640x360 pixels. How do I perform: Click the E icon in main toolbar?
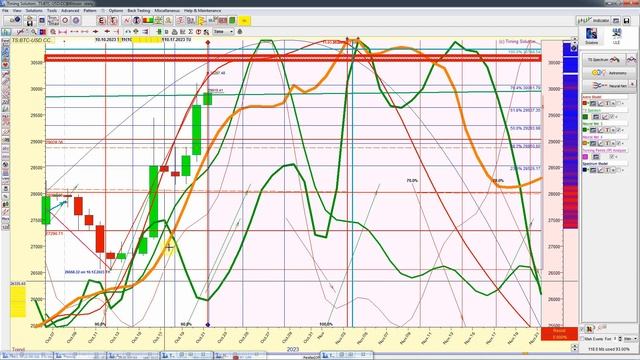point(101,20)
